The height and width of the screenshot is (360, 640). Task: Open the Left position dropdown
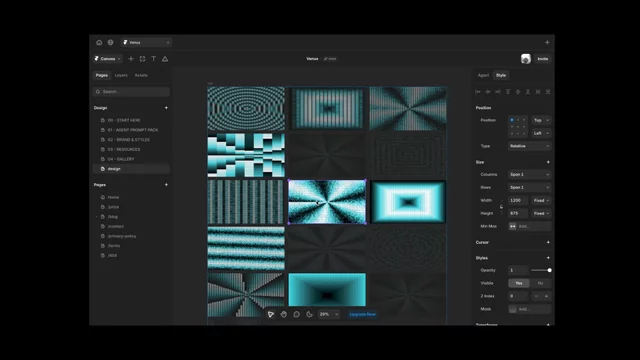(541, 133)
